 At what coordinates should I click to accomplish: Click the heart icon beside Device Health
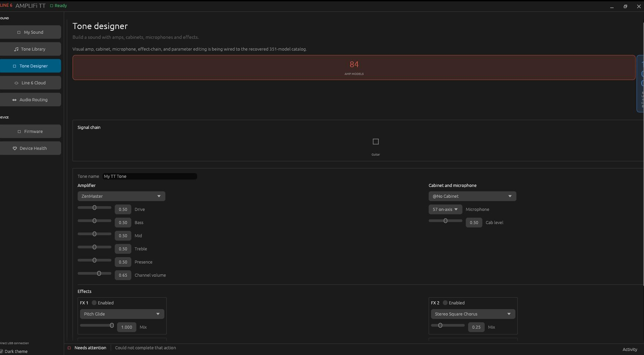pyautogui.click(x=15, y=148)
